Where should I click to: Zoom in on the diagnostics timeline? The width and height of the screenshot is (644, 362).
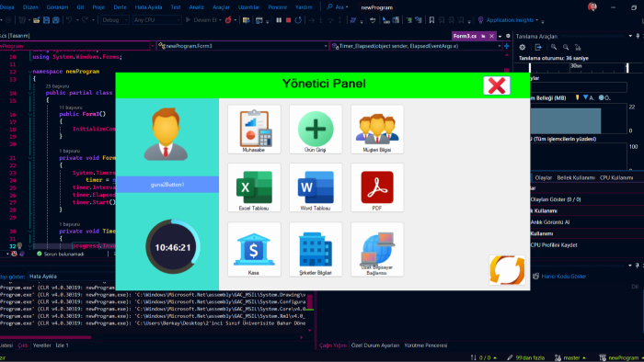tap(554, 47)
